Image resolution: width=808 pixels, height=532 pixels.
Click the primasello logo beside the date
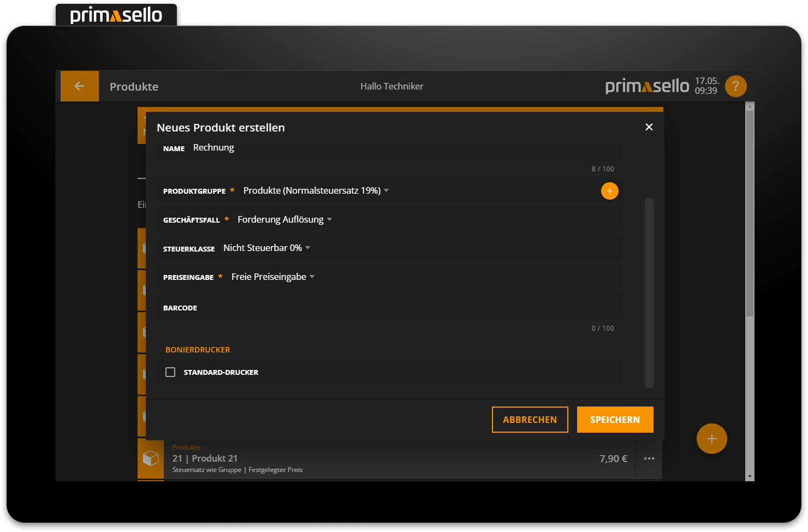point(647,86)
